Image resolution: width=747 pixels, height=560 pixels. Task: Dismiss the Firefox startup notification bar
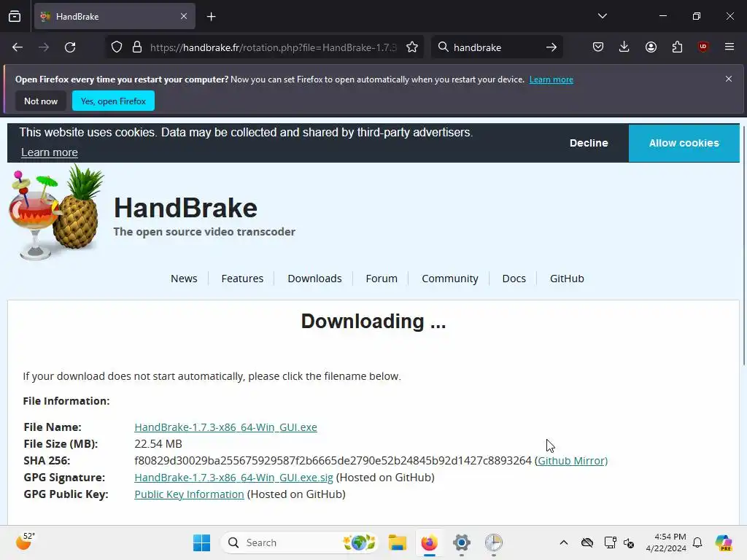click(x=729, y=79)
